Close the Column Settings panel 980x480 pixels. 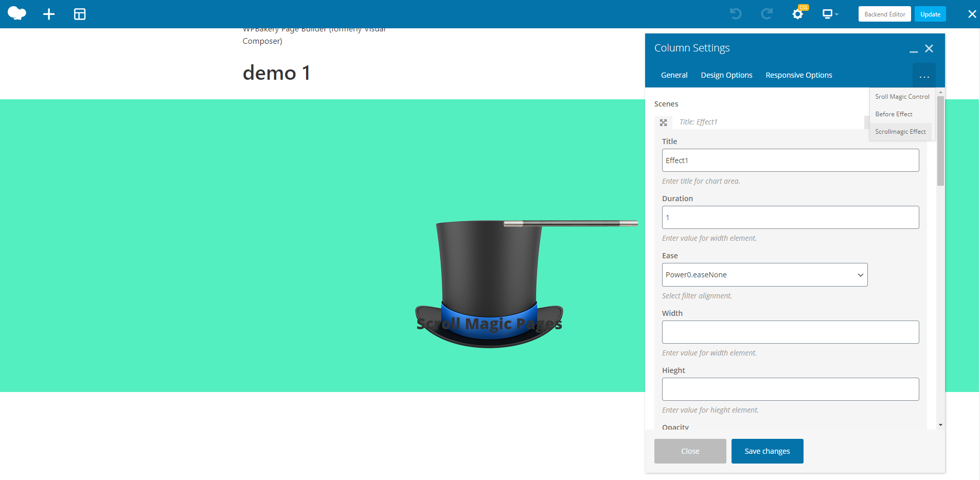pos(929,48)
